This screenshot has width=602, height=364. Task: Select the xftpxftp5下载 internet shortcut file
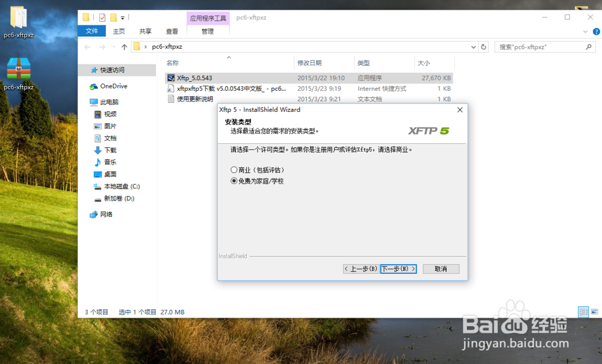pyautogui.click(x=309, y=88)
